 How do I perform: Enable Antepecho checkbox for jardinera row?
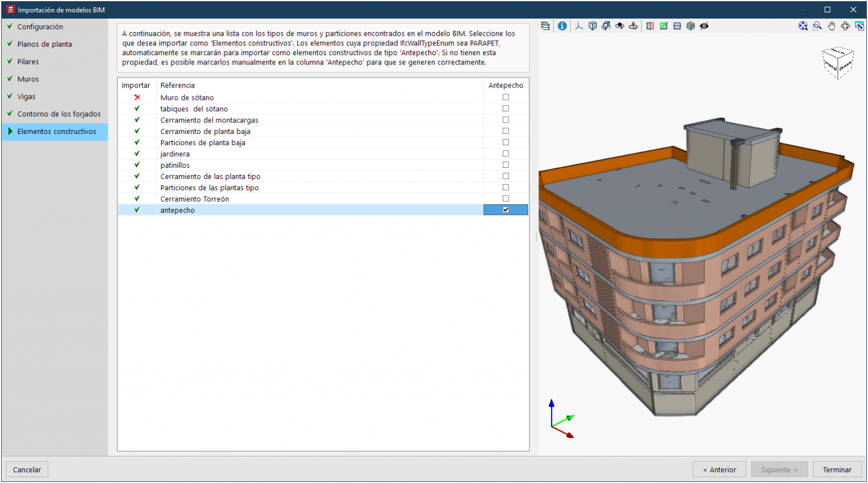click(506, 154)
